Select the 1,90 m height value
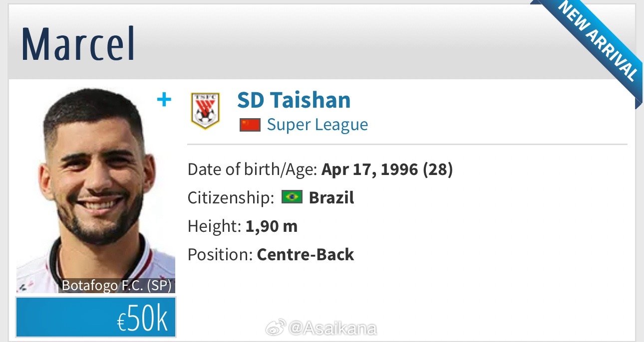The width and height of the screenshot is (644, 342). [272, 227]
